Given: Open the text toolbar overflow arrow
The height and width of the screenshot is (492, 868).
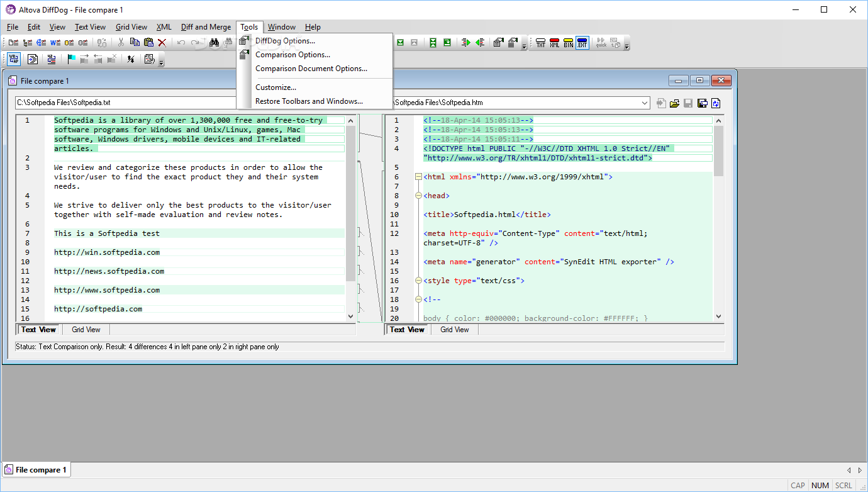Looking at the screenshot, I should click(x=162, y=62).
